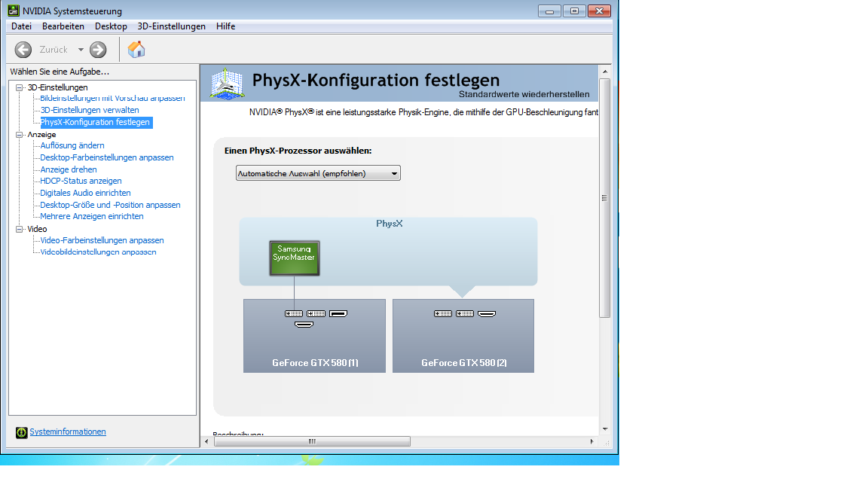This screenshot has width=868, height=488.
Task: Open Auflösung ändern
Action: [x=72, y=145]
